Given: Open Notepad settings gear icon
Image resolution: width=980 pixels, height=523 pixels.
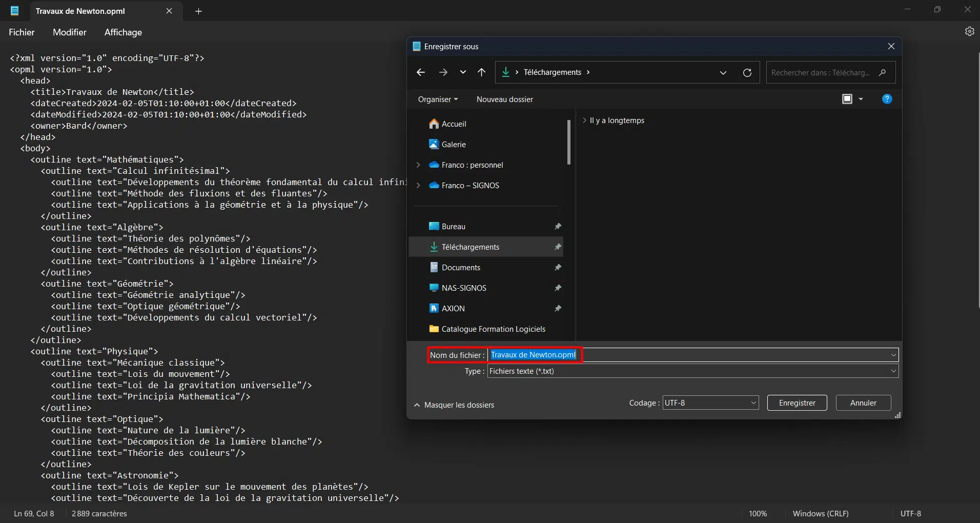Looking at the screenshot, I should (x=969, y=32).
